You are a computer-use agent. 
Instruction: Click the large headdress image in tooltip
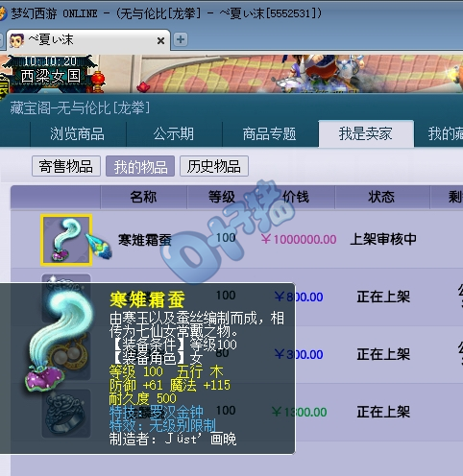[60, 342]
